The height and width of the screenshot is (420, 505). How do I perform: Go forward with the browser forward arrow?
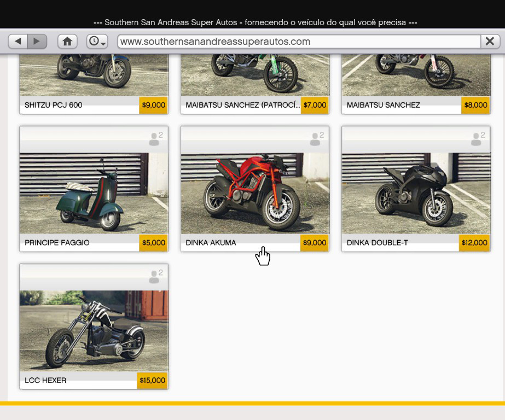pyautogui.click(x=37, y=41)
